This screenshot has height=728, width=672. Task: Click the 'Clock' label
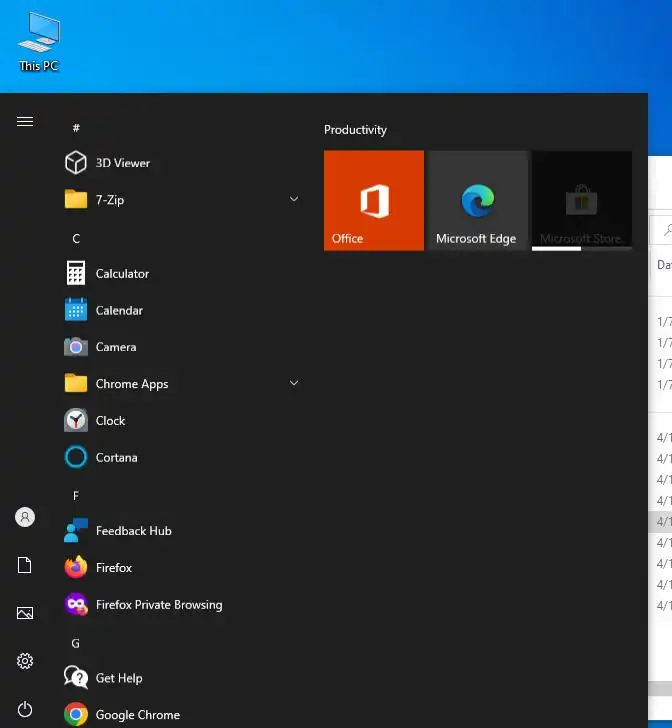pos(111,421)
